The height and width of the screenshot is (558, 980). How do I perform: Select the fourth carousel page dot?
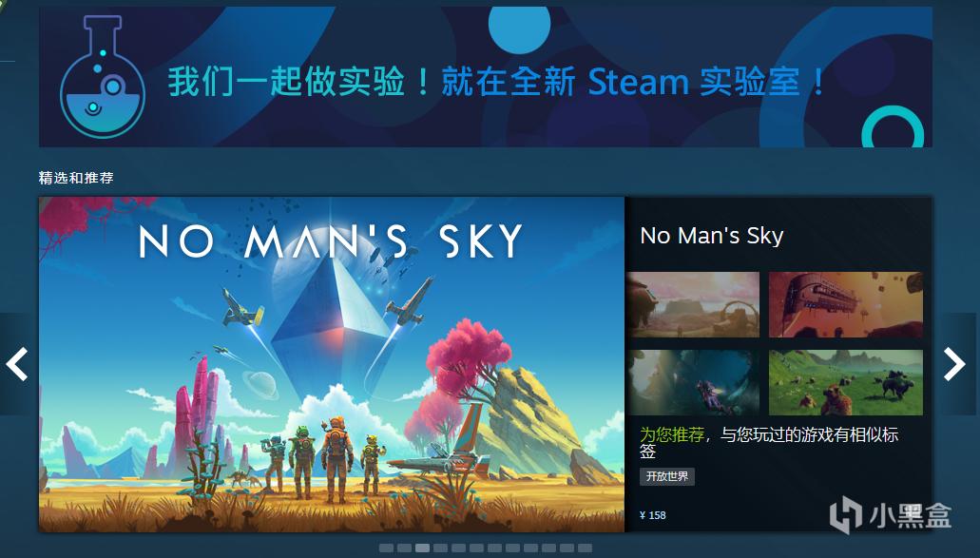[x=441, y=548]
